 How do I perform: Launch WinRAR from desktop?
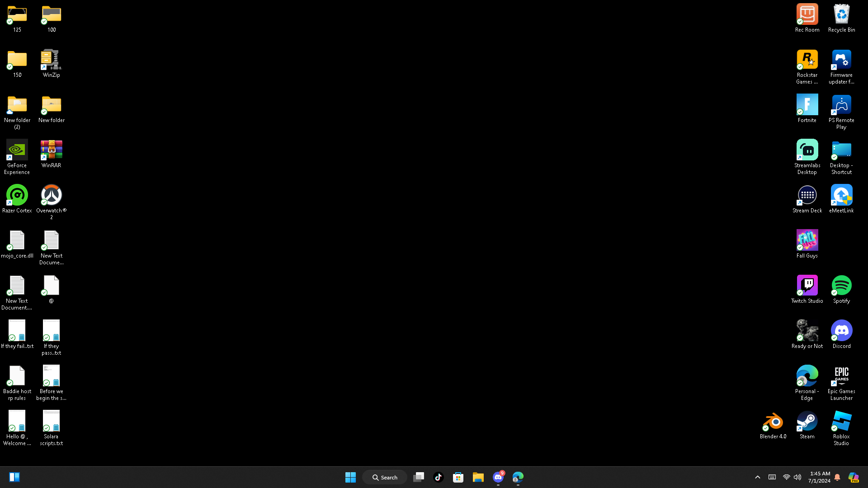pyautogui.click(x=52, y=154)
